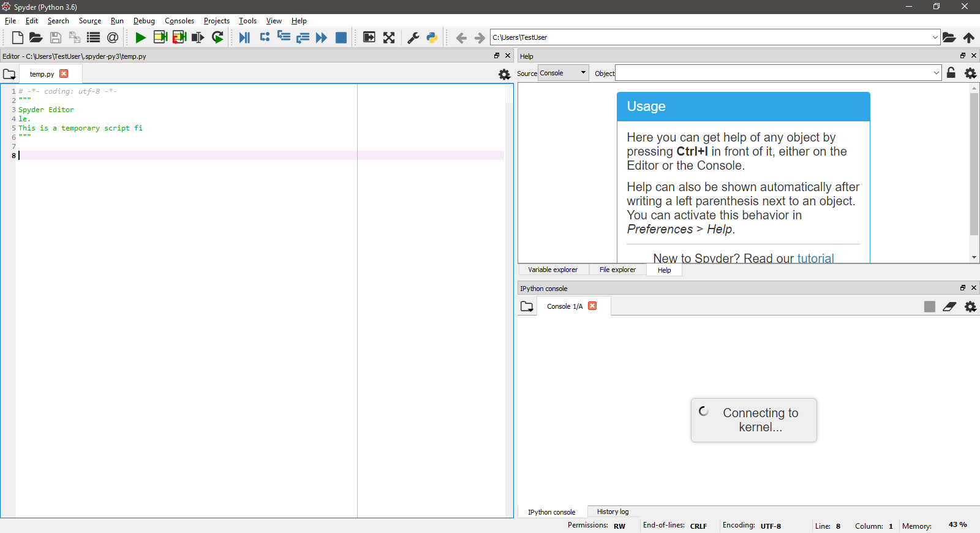The height and width of the screenshot is (533, 980).
Task: Run selection or current line icon
Action: click(198, 37)
